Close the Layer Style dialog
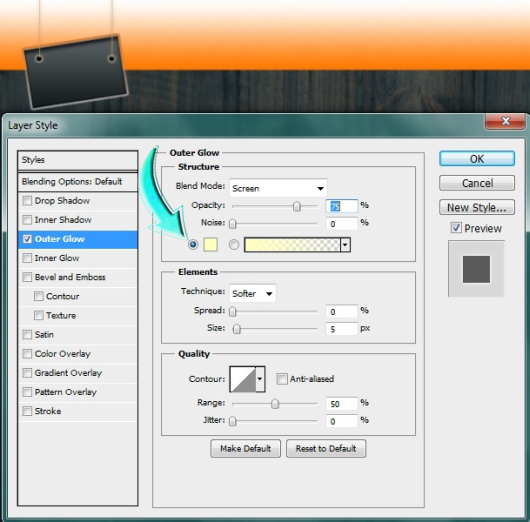530x522 pixels. pos(505,121)
